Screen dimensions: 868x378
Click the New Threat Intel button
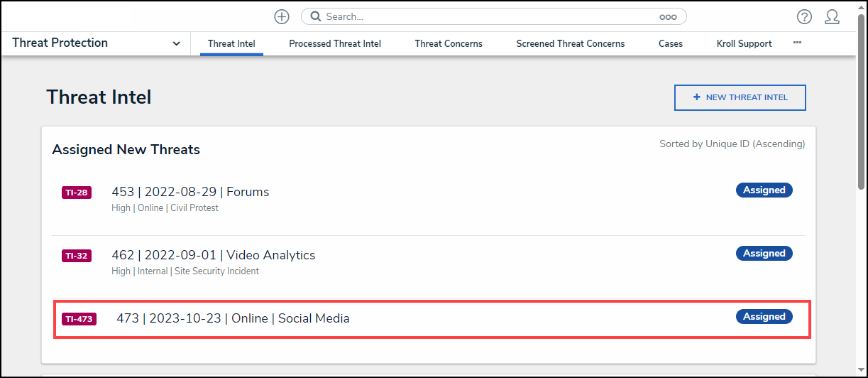(740, 97)
